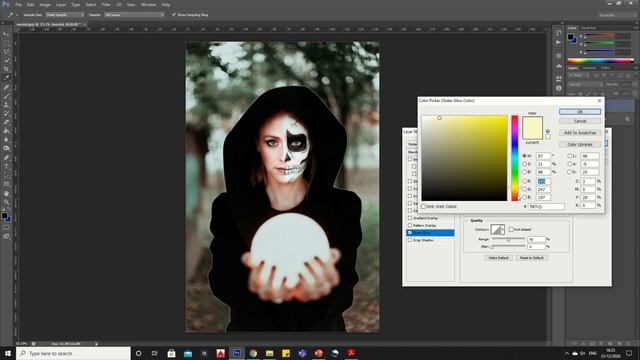
Task: Open the Histogram panel icon
Action: tap(558, 66)
